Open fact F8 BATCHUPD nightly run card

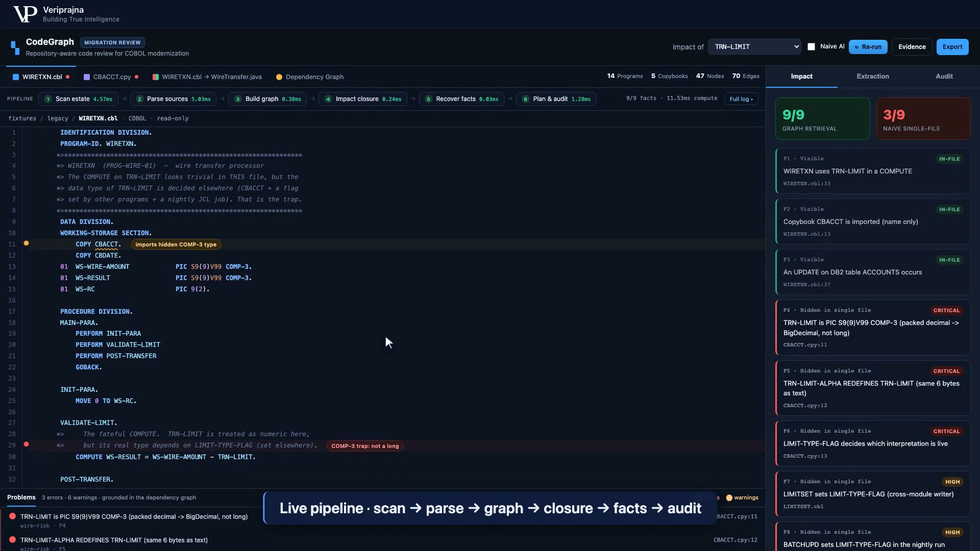[x=873, y=537]
